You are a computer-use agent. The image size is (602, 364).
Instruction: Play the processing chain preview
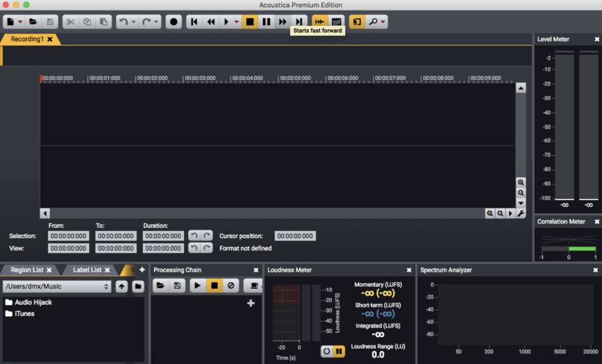pyautogui.click(x=198, y=285)
